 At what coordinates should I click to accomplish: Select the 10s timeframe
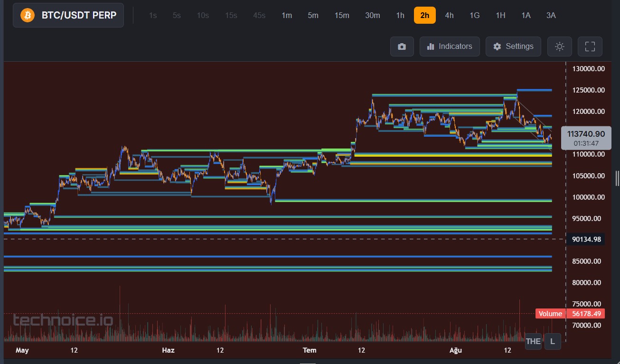(203, 15)
